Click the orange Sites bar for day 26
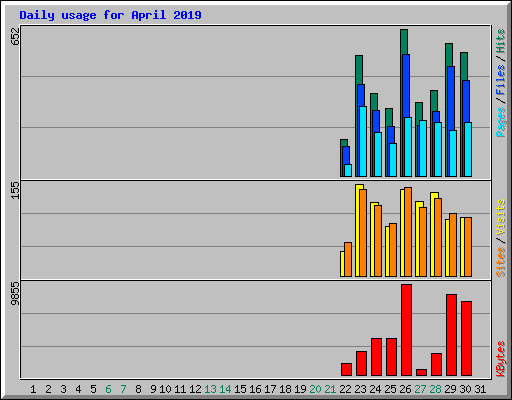The height and width of the screenshot is (400, 512). (408, 232)
